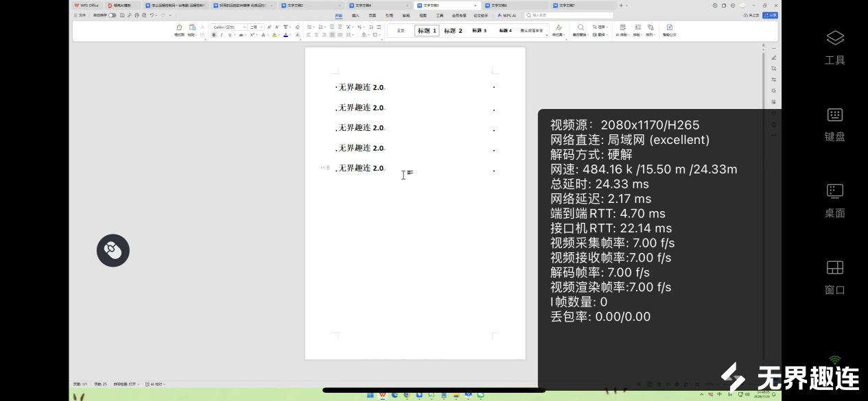Viewport: 868px width, 401px height.
Task: Apply the 正文 style
Action: pyautogui.click(x=401, y=31)
